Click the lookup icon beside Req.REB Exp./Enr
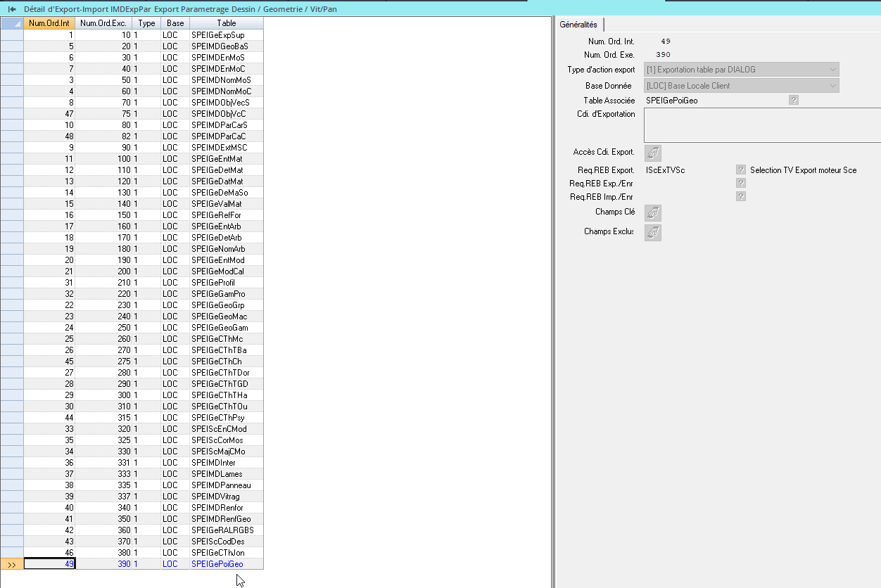The height and width of the screenshot is (588, 881). [740, 184]
